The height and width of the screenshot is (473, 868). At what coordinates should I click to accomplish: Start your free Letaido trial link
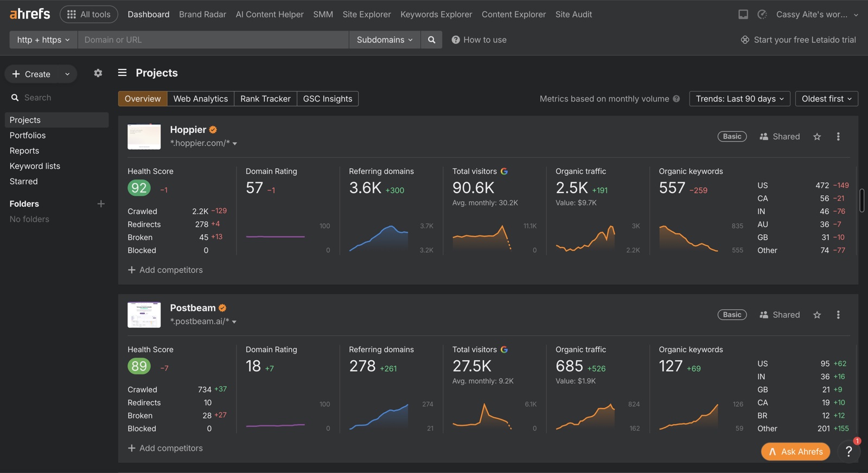point(798,40)
